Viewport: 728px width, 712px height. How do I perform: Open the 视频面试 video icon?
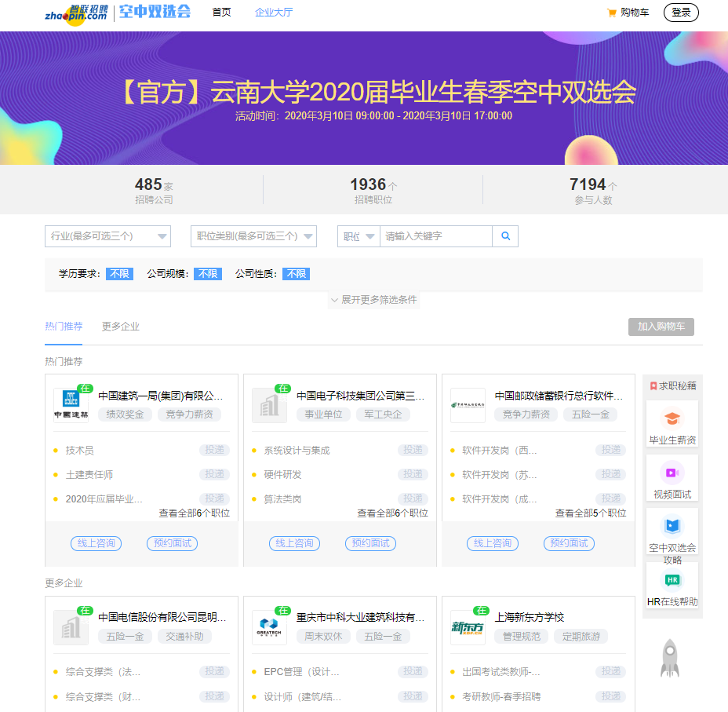[x=672, y=473]
